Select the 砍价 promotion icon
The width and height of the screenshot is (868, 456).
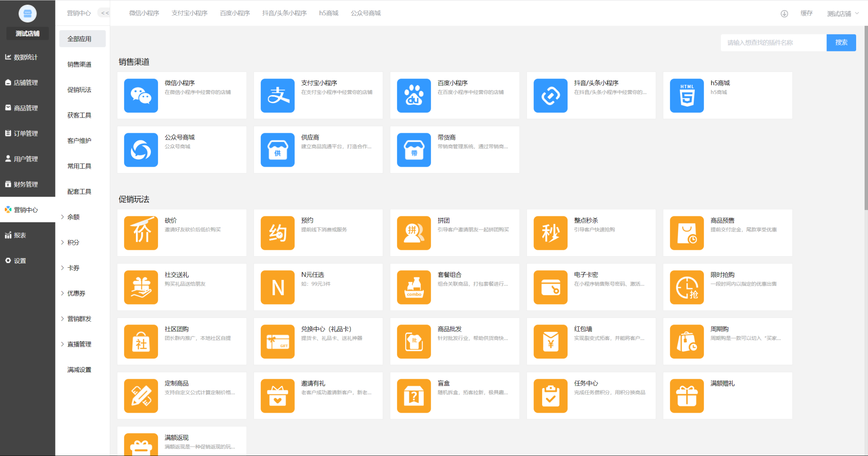(x=141, y=233)
